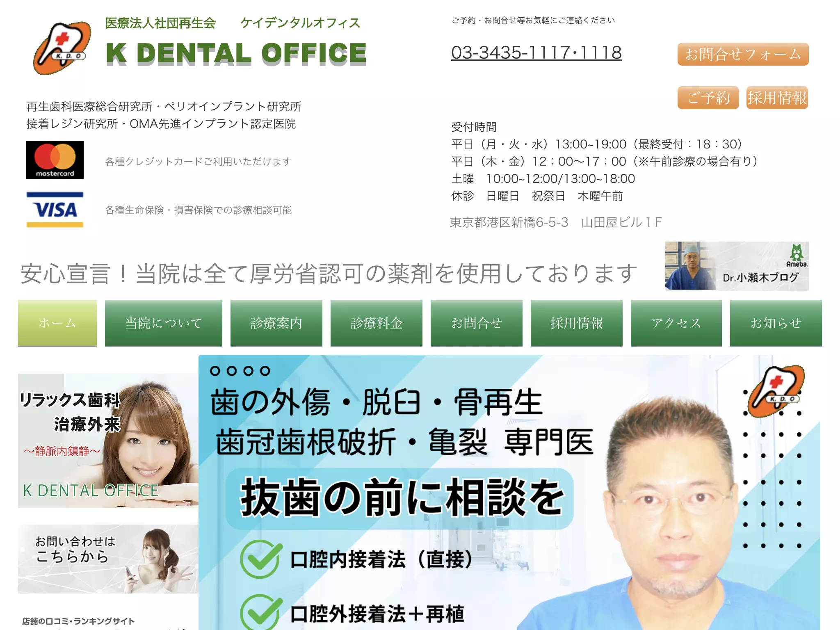Click the 抜歯の前に相談を slideshow banner
The height and width of the screenshot is (630, 840).
point(509,492)
